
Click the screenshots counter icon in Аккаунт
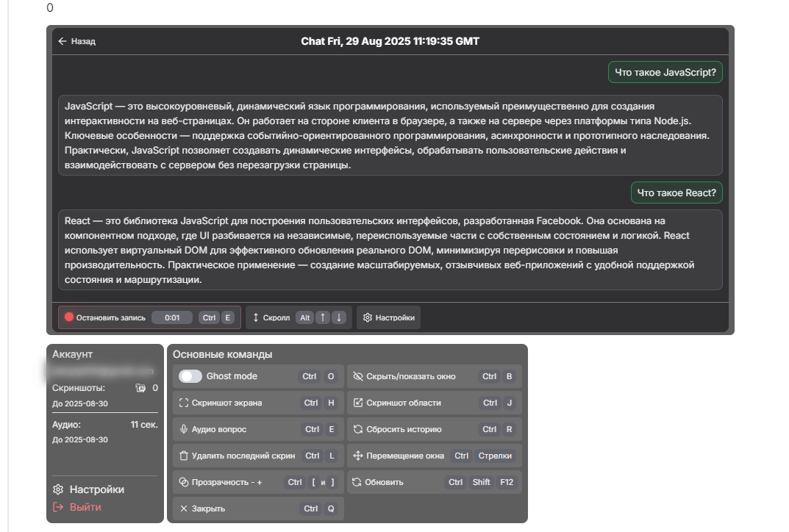(x=140, y=388)
